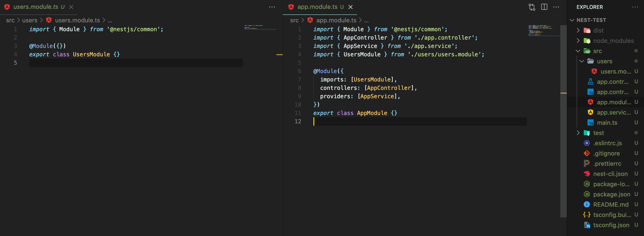644x236 pixels.
Task: Click the Prettier icon of .prettierrc
Action: [x=587, y=163]
